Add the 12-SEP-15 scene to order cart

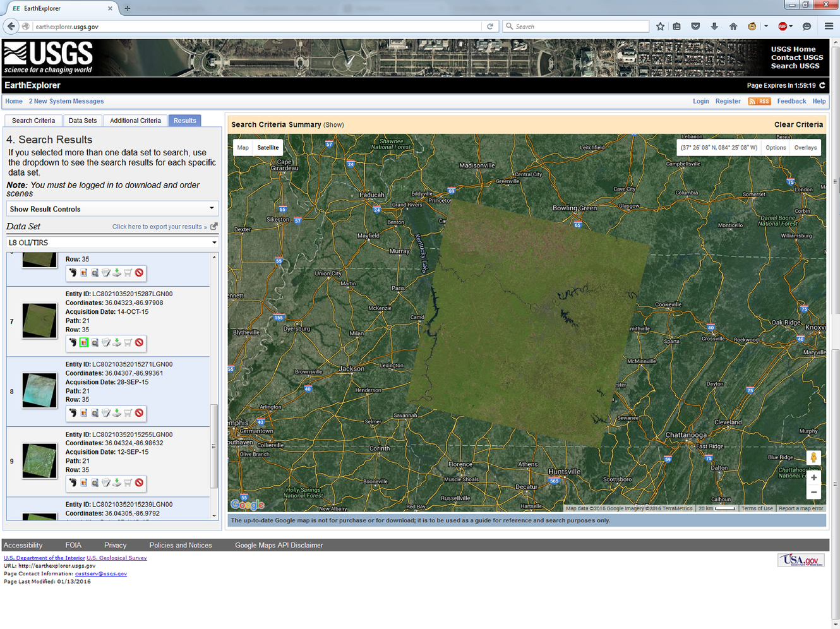pos(128,483)
